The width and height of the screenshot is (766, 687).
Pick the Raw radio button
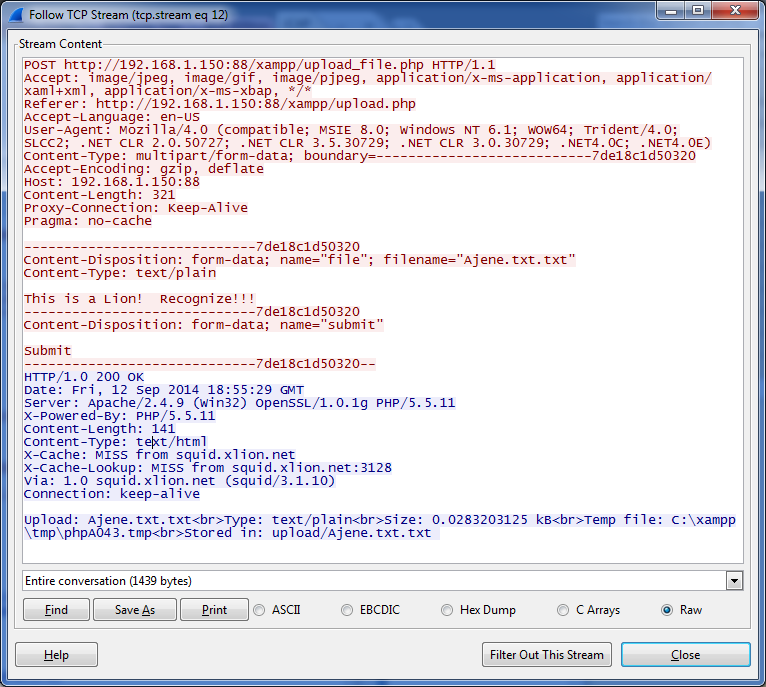coord(666,610)
